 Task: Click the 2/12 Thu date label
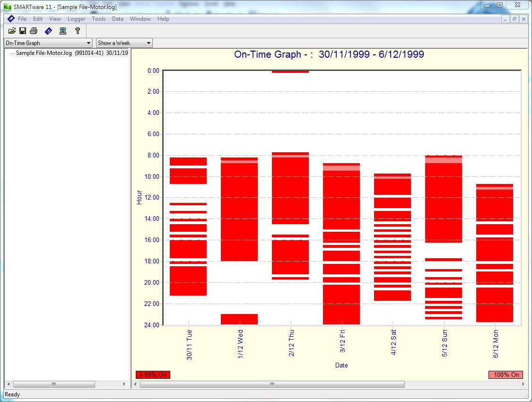point(291,343)
